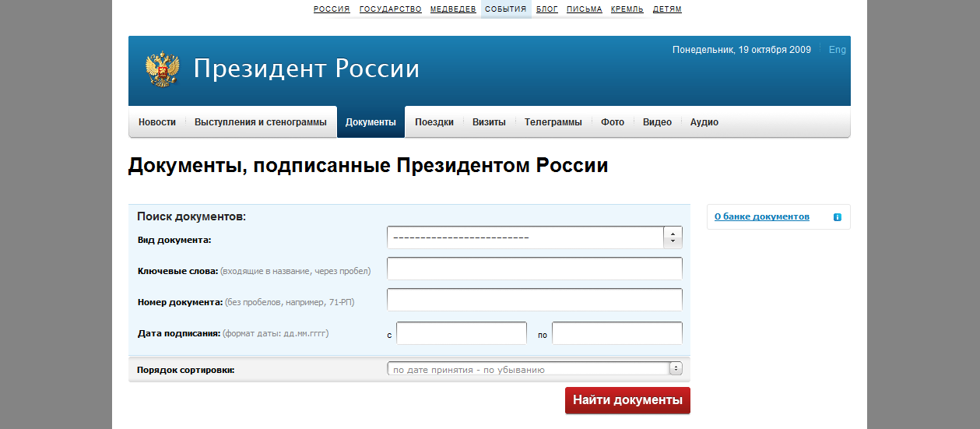The height and width of the screenshot is (429, 980).
Task: Switch language via the Eng link
Action: pyautogui.click(x=838, y=50)
